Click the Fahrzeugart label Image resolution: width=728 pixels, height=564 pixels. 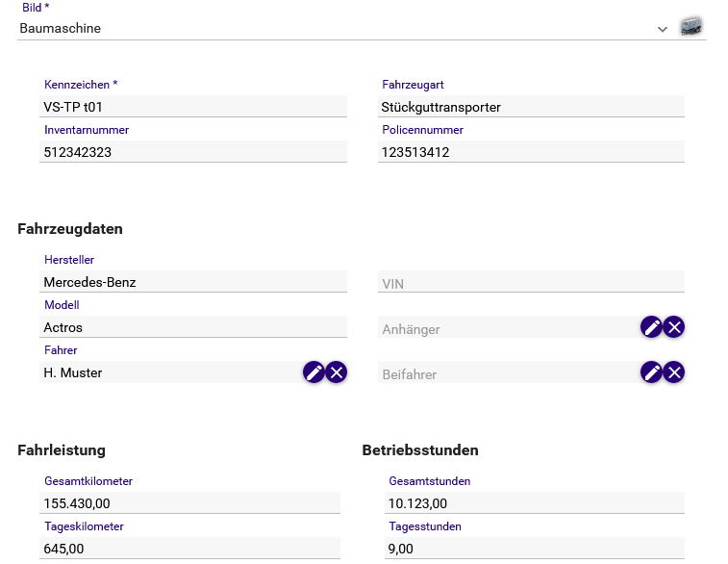413,84
